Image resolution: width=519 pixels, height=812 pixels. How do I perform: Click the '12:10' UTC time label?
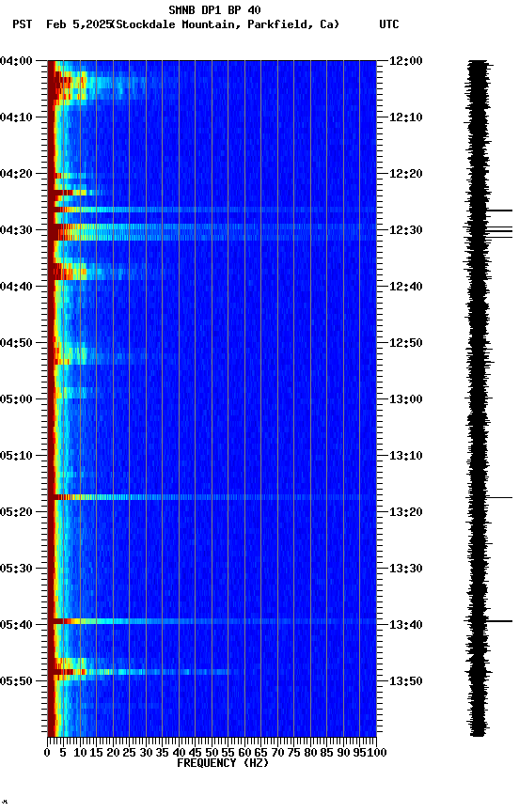click(x=406, y=117)
